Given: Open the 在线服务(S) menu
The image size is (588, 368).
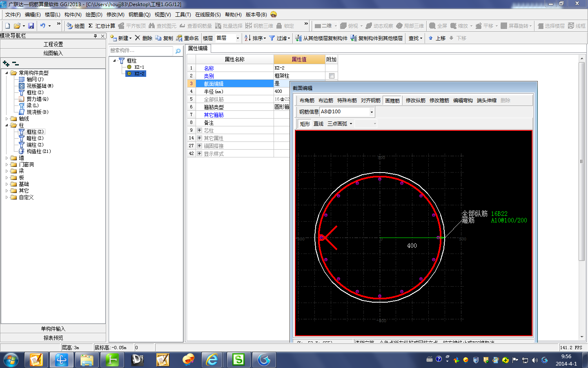Looking at the screenshot, I should tap(208, 15).
